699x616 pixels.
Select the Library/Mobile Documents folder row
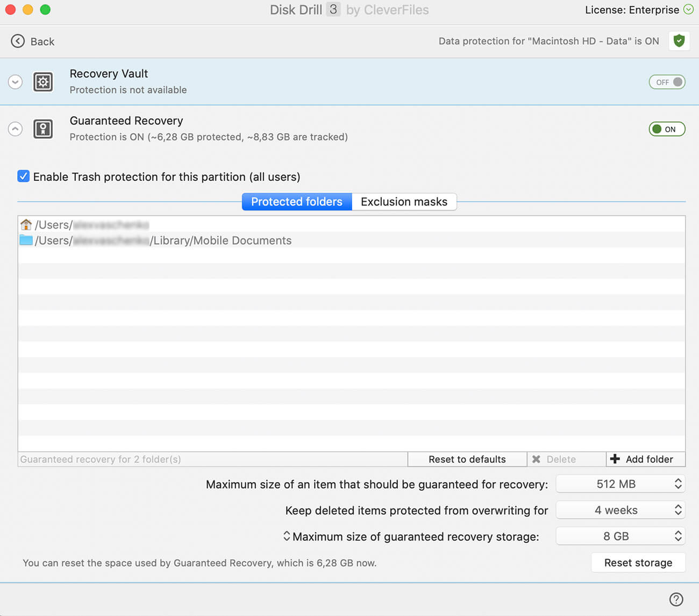pos(352,240)
